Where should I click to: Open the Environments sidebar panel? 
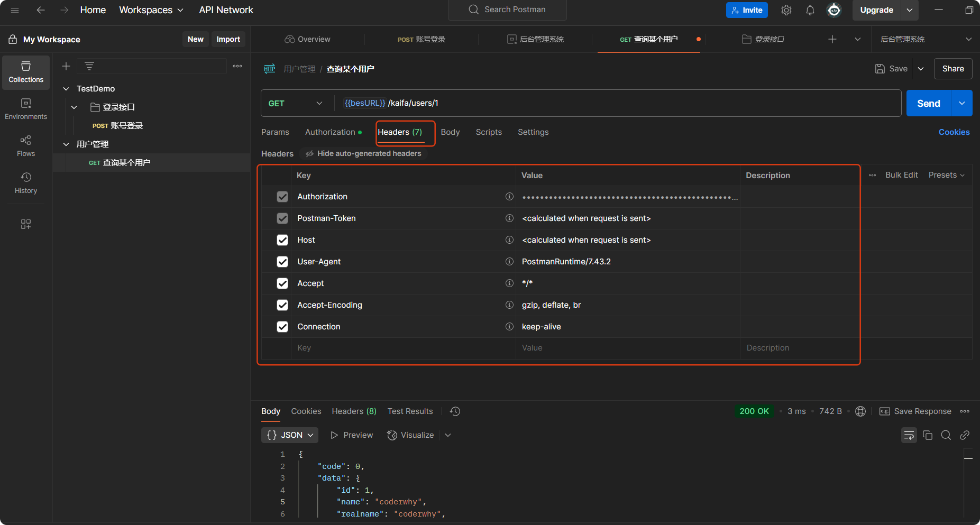[26, 109]
